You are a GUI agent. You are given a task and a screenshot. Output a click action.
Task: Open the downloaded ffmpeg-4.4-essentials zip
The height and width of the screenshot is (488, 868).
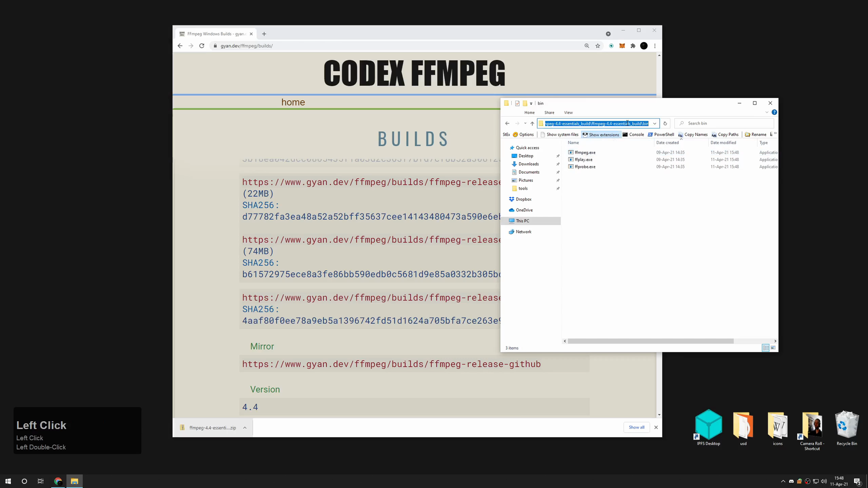208,428
